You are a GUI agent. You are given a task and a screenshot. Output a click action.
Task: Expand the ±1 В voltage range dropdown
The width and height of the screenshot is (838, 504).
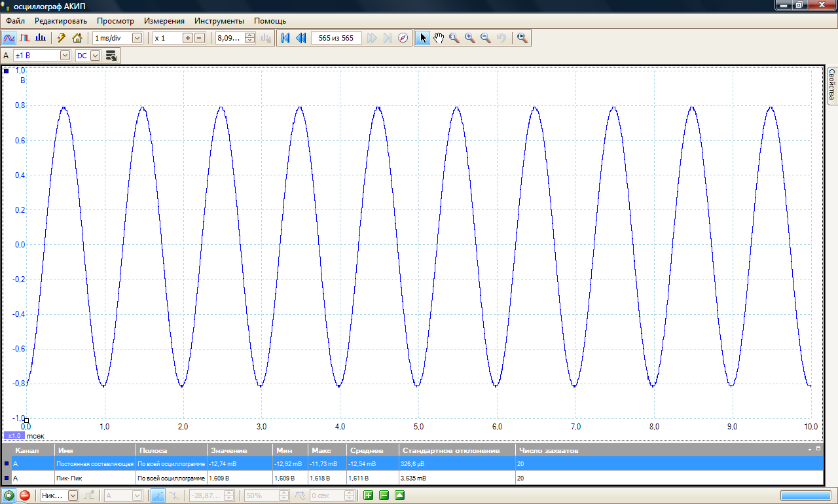[x=65, y=56]
